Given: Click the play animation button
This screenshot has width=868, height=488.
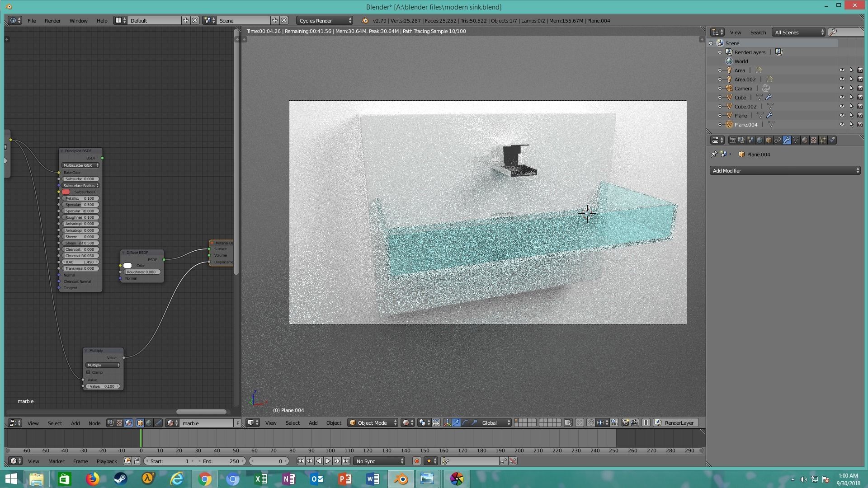Looking at the screenshot, I should pos(328,461).
